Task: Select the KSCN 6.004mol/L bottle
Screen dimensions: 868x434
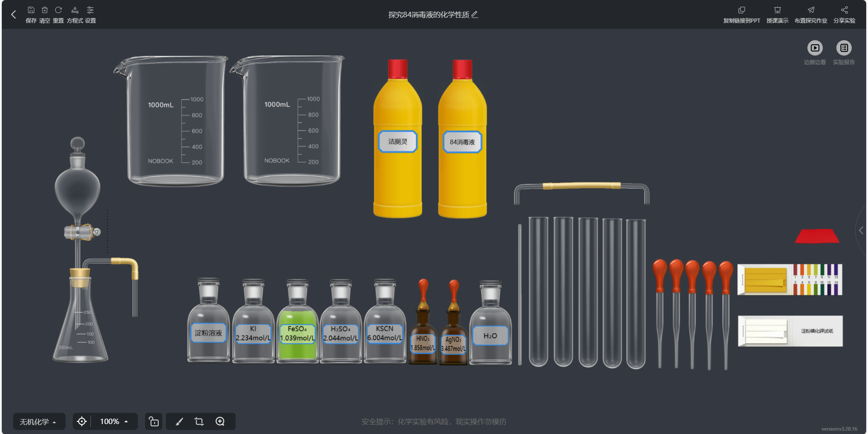Action: pyautogui.click(x=385, y=321)
